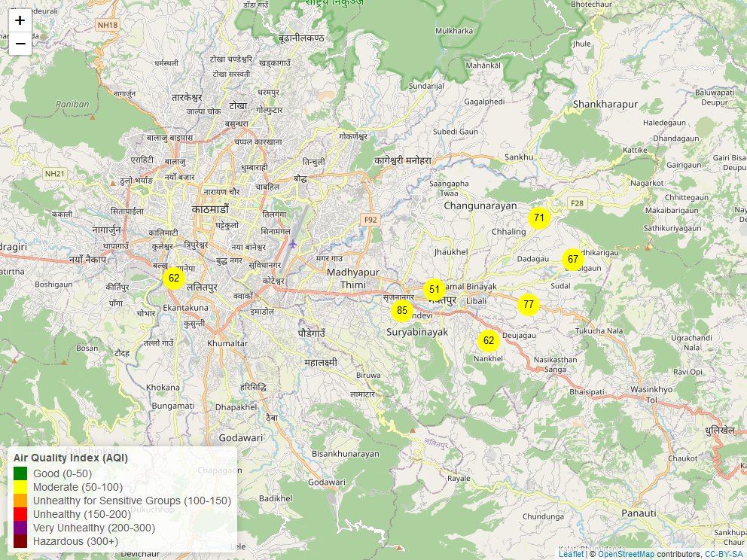
Task: Click the Bungamati place label
Action: tap(173, 406)
